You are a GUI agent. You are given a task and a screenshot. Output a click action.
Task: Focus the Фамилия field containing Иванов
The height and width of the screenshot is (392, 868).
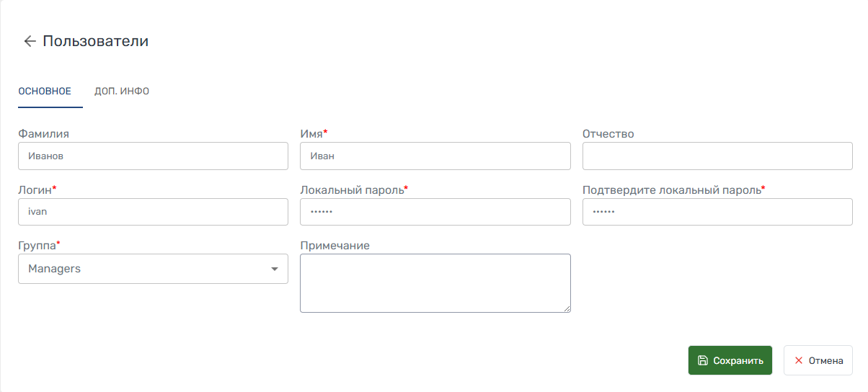point(153,156)
